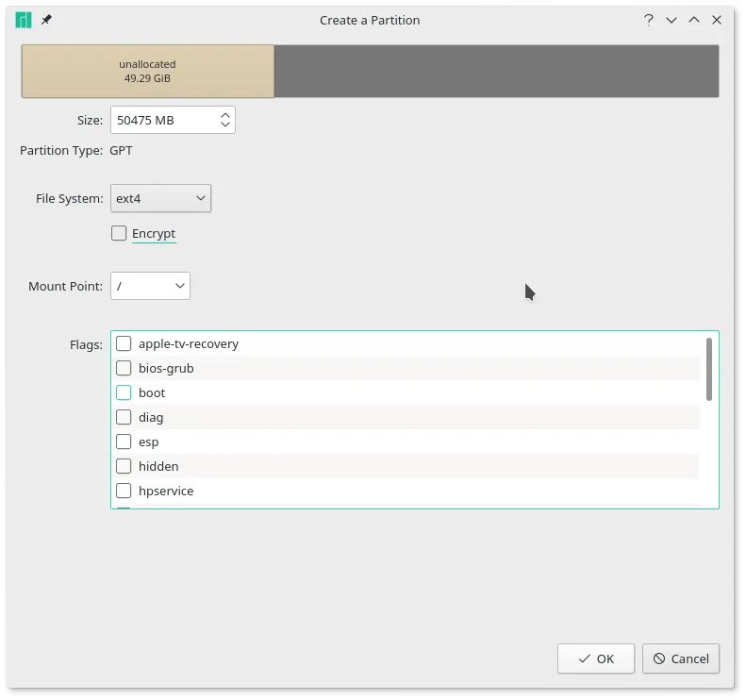Close the Create a Partition dialog
The width and height of the screenshot is (746, 700).
click(718, 20)
